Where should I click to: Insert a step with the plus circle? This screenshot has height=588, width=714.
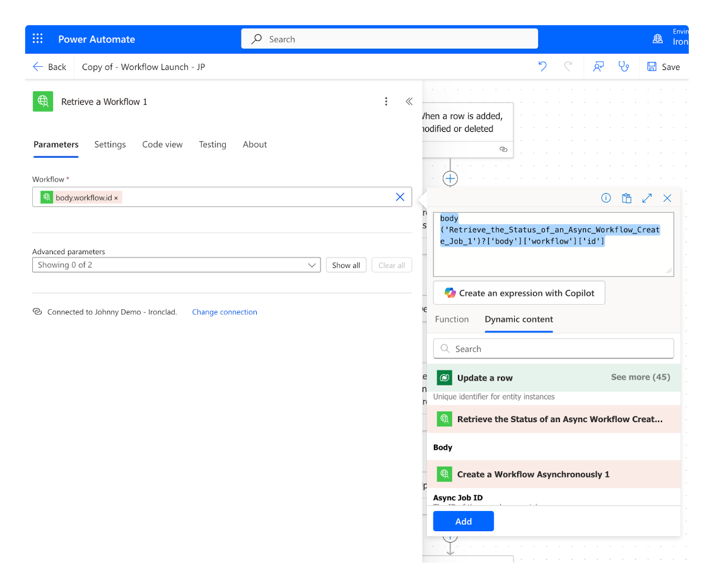tap(450, 179)
